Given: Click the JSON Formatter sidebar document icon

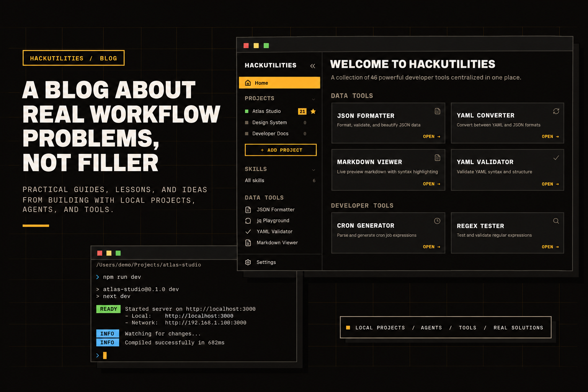Looking at the screenshot, I should 248,210.
